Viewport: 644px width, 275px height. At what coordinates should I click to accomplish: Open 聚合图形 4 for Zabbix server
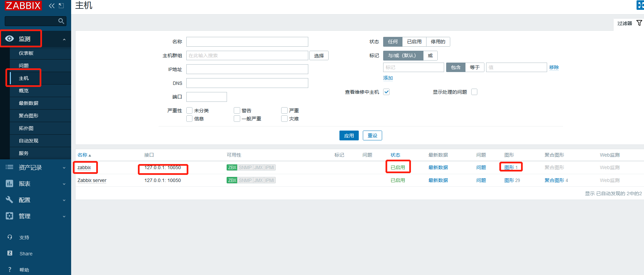(x=556, y=180)
